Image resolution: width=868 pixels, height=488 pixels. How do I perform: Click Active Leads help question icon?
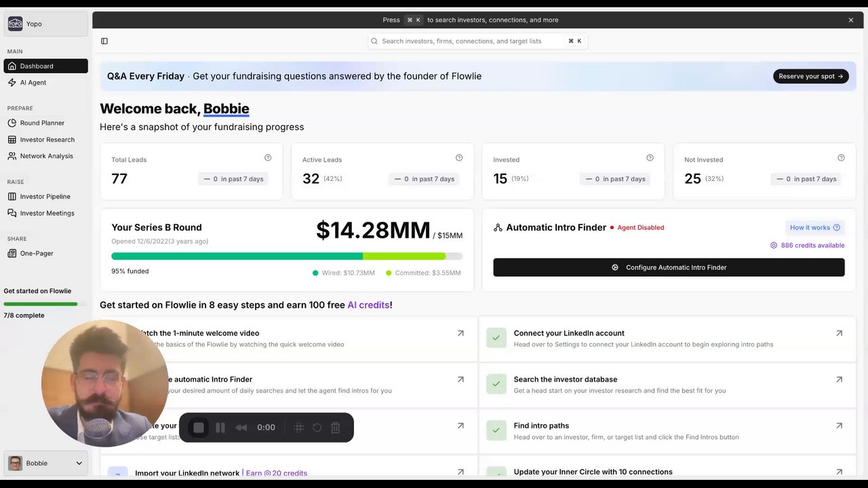tap(459, 157)
